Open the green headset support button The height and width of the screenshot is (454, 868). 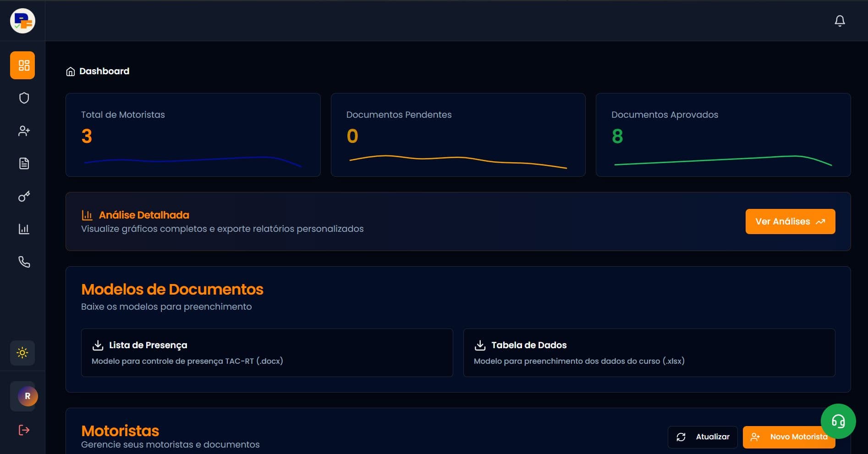(838, 421)
